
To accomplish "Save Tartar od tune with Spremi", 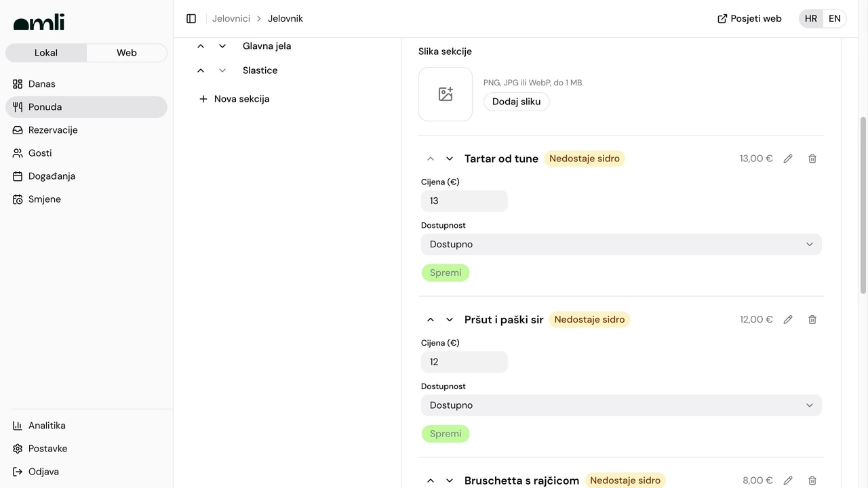I will pyautogui.click(x=446, y=273).
